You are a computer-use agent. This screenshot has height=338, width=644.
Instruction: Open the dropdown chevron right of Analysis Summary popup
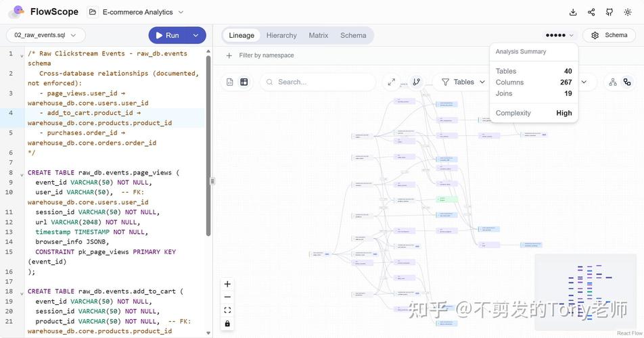pyautogui.click(x=584, y=82)
